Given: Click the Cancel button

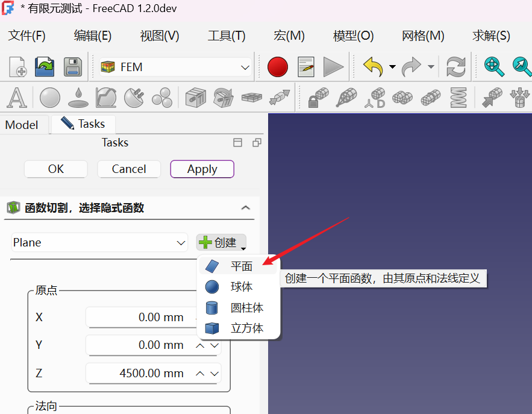Looking at the screenshot, I should 129,169.
